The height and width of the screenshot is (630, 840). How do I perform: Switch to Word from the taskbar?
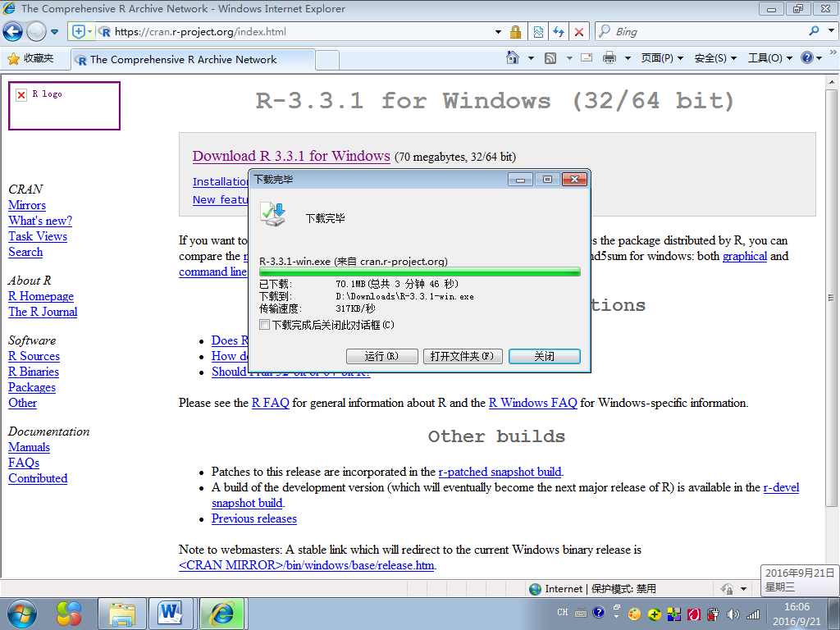click(x=171, y=614)
